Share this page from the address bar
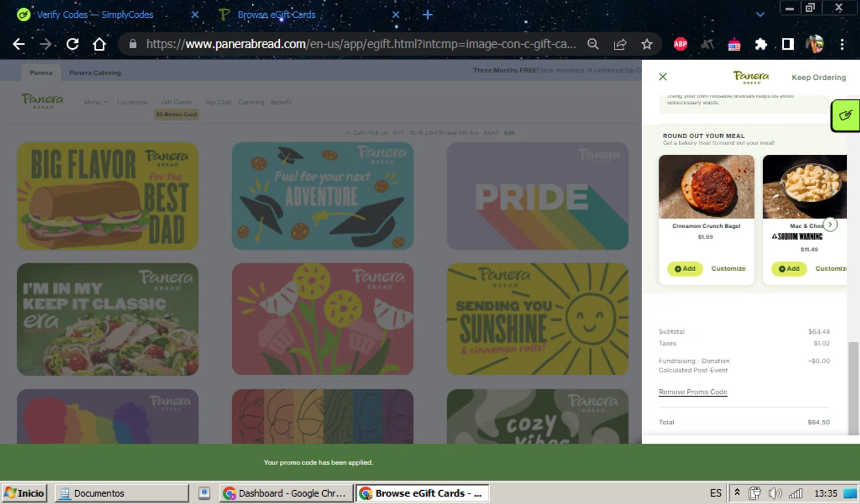The height and width of the screenshot is (504, 860). tap(620, 44)
